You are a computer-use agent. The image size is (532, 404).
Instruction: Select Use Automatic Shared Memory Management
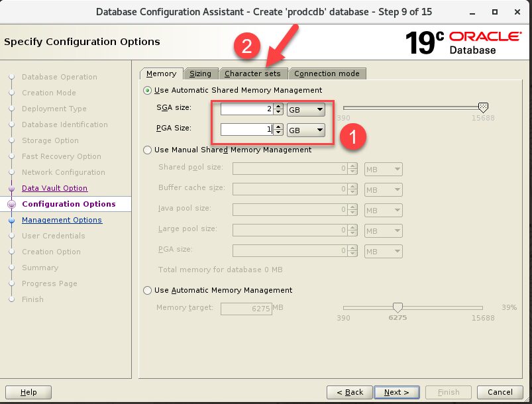click(147, 91)
